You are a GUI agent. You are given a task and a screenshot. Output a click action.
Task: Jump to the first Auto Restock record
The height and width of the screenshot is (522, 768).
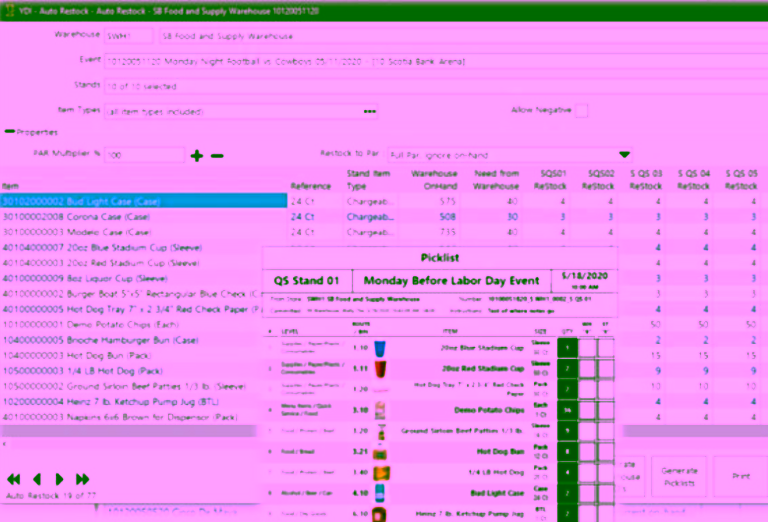pyautogui.click(x=14, y=479)
